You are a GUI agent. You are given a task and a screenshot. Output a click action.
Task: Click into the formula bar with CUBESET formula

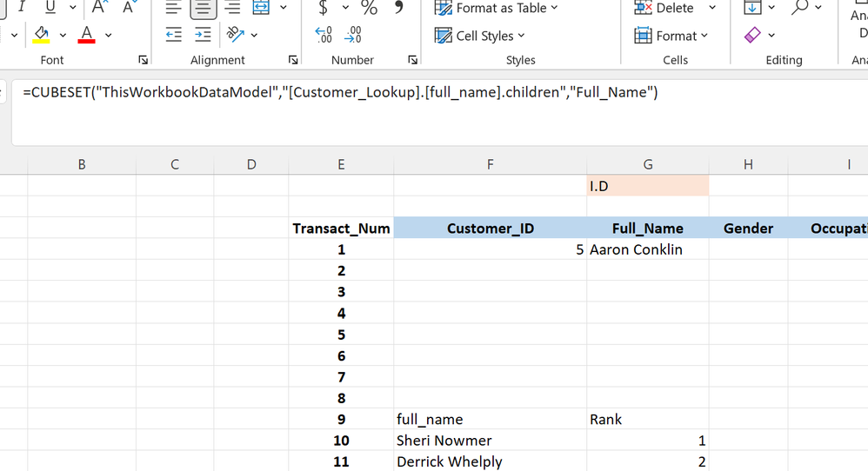click(439, 112)
